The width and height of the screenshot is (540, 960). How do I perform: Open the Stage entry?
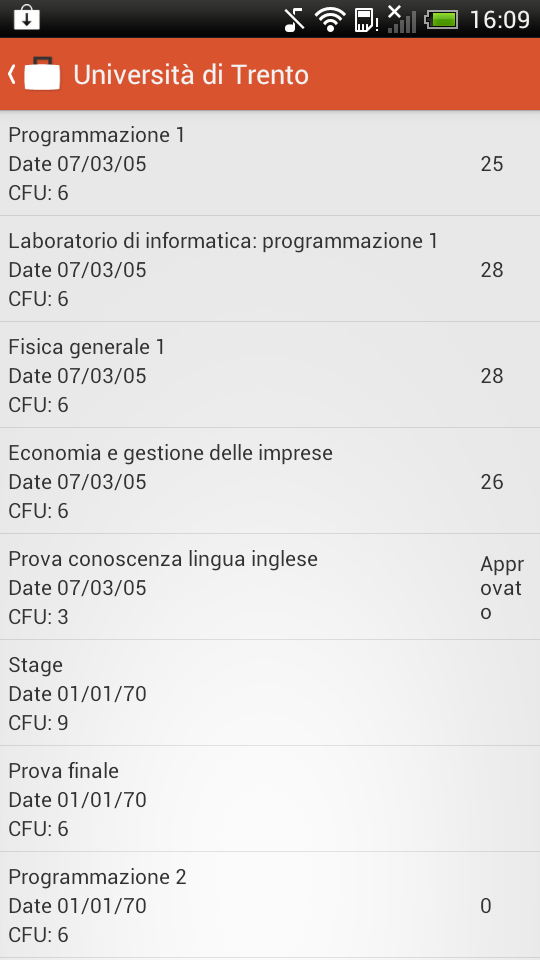click(x=270, y=693)
